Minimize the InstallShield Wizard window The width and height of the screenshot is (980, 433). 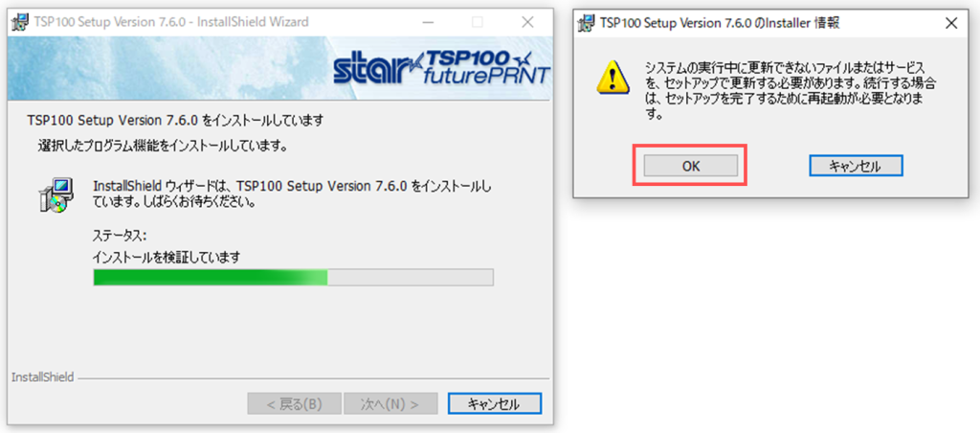(x=428, y=22)
